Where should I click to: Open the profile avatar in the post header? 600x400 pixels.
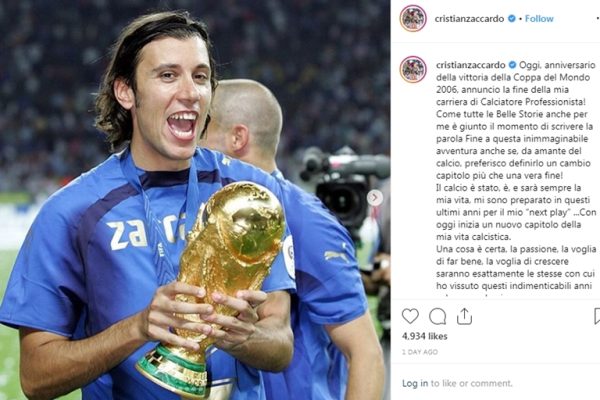413,18
